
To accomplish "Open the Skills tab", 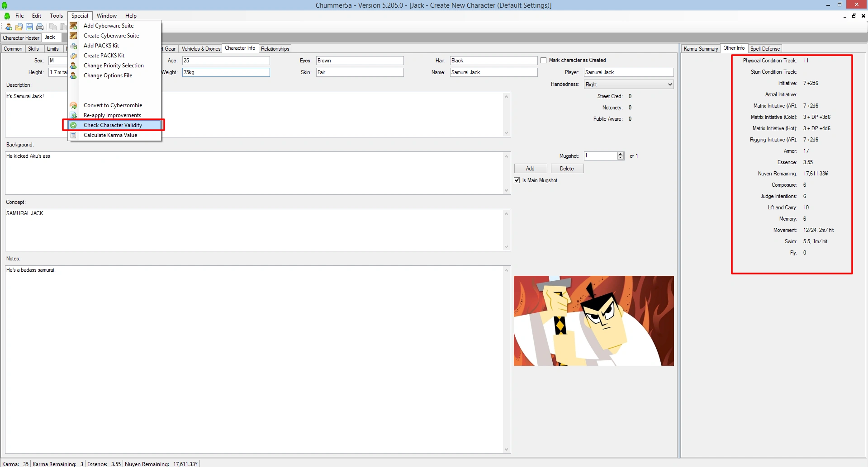I will click(x=33, y=49).
